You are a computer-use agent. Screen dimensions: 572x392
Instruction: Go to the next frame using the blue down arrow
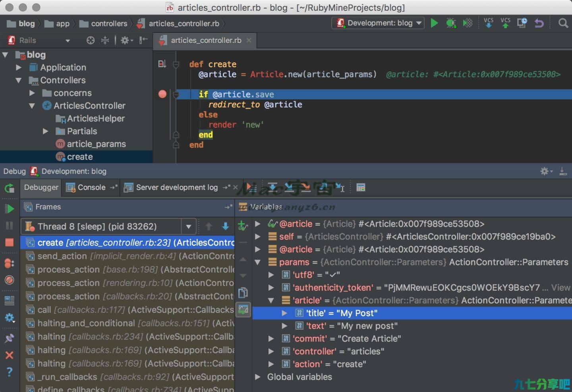click(226, 226)
